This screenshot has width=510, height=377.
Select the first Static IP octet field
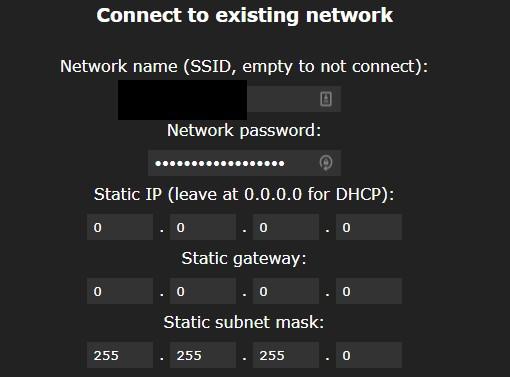coord(120,227)
